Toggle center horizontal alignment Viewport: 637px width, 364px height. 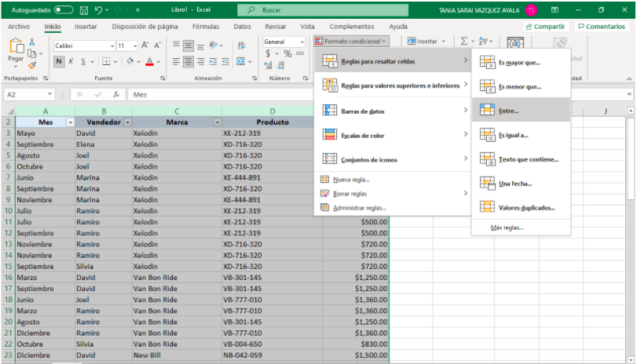pos(188,61)
